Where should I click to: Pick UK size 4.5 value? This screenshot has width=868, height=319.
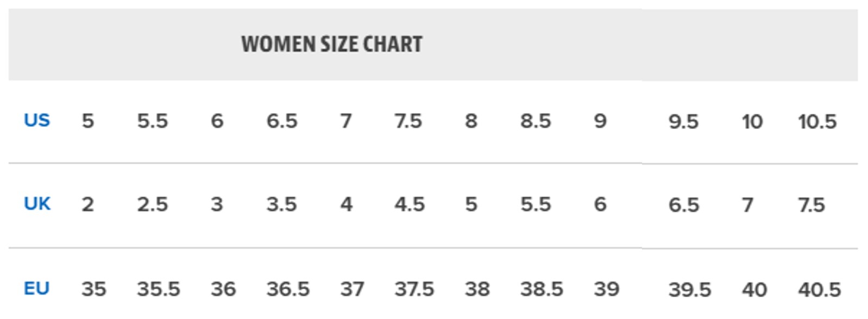410,205
